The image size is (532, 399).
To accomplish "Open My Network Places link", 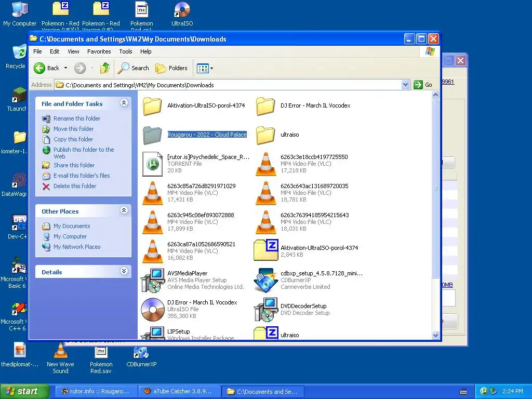I will click(77, 247).
